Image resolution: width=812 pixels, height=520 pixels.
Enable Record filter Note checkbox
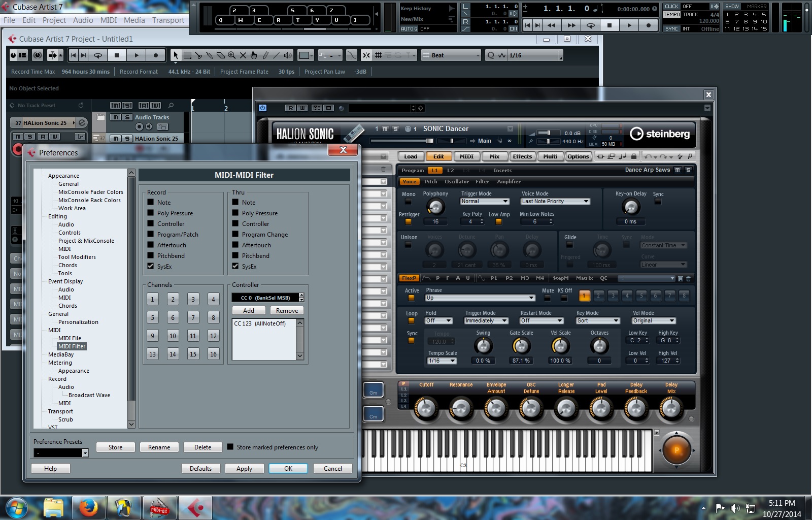151,202
